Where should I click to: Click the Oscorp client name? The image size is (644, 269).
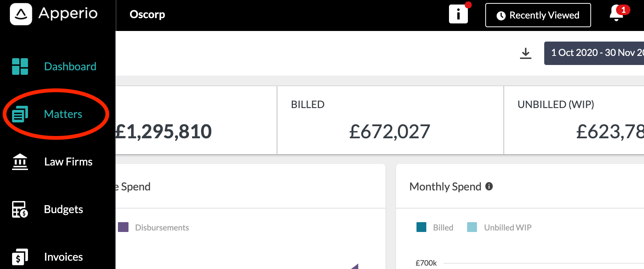coord(147,14)
